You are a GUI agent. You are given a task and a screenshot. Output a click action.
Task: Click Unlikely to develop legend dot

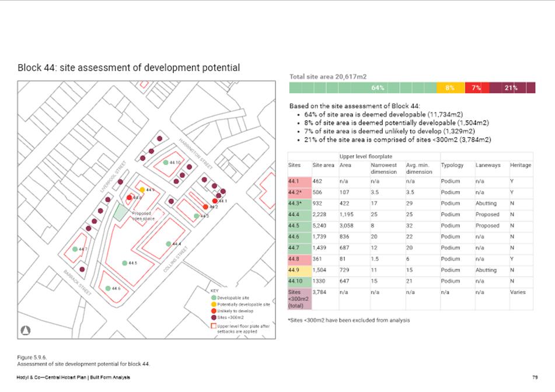[214, 311]
